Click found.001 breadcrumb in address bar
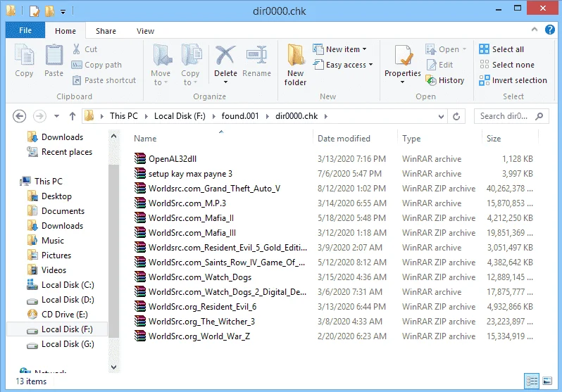This screenshot has width=562, height=392. (239, 116)
